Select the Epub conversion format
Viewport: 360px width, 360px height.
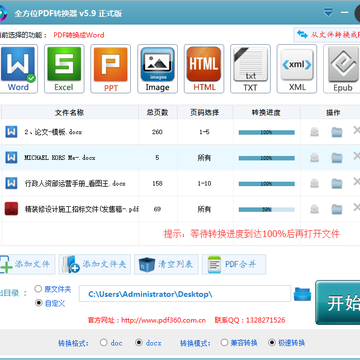(343, 69)
